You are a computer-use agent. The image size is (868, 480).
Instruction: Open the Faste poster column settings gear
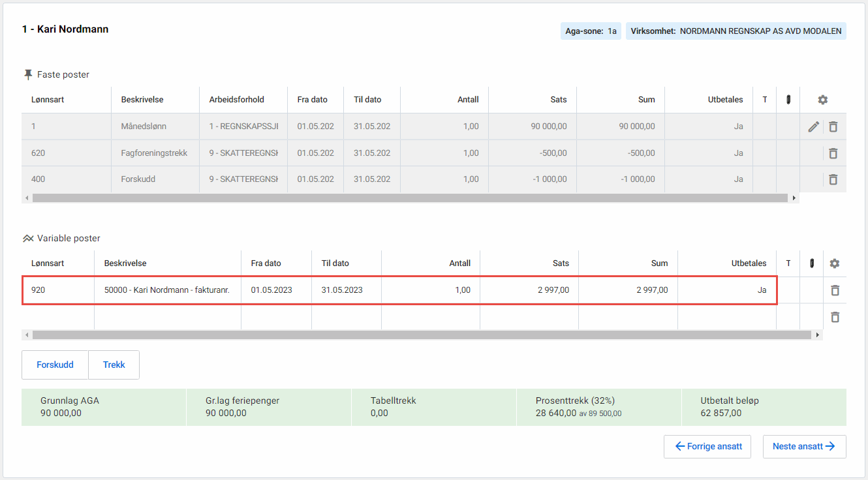(x=823, y=100)
